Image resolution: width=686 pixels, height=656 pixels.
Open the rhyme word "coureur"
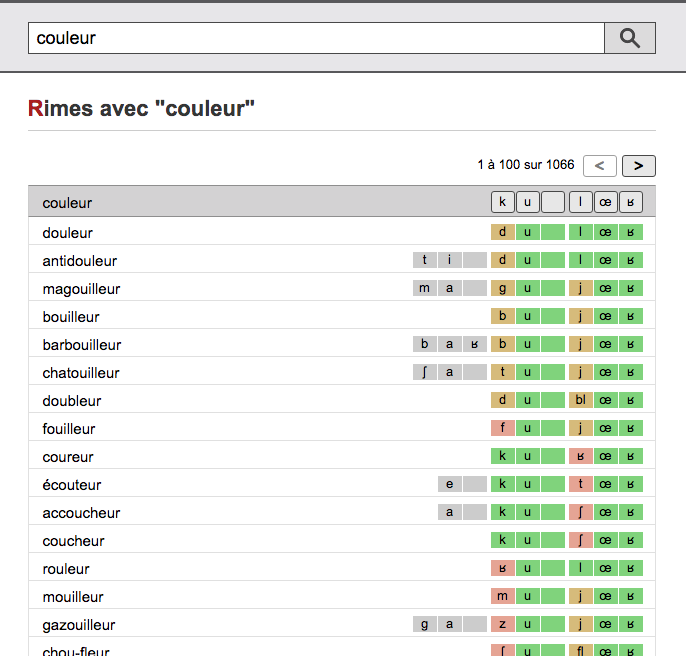[68, 457]
